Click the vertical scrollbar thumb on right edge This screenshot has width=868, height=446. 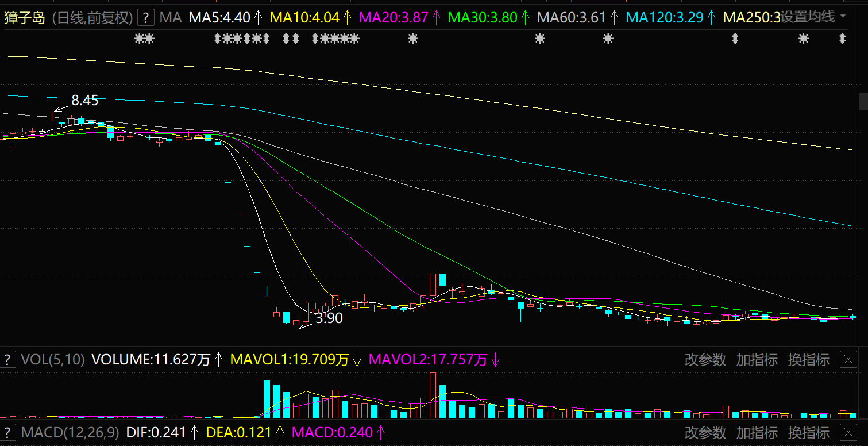tap(863, 101)
